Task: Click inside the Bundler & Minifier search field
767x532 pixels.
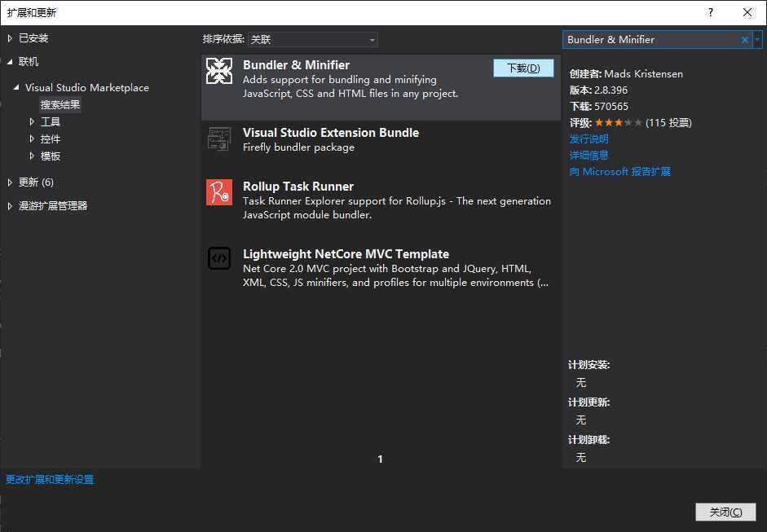Action: point(650,40)
